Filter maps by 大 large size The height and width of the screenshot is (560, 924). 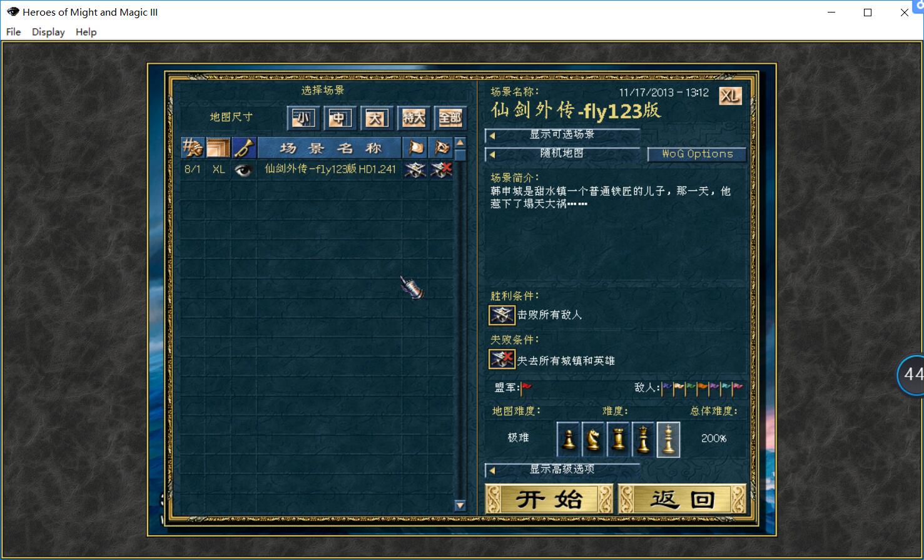coord(376,118)
